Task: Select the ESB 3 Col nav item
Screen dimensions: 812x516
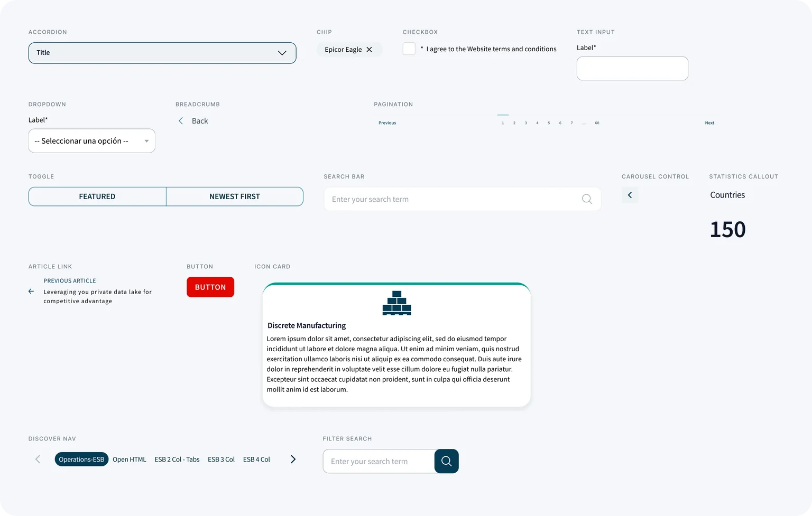Action: pyautogui.click(x=221, y=459)
